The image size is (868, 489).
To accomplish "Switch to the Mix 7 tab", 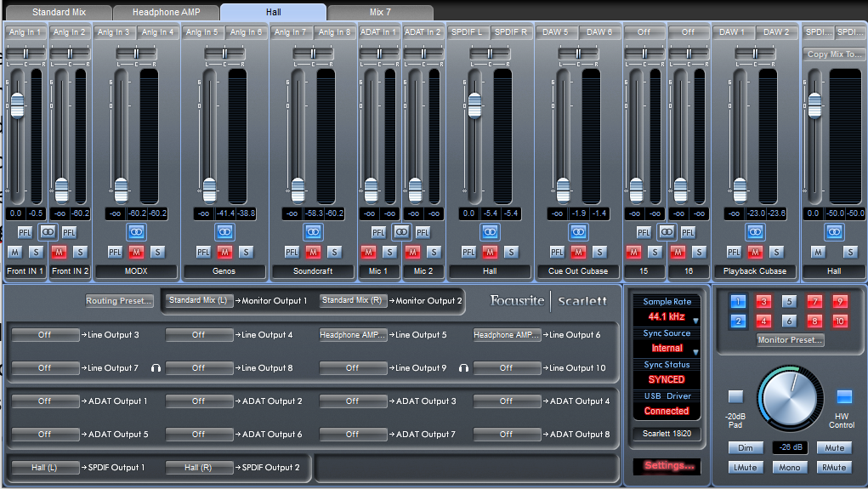I will (x=380, y=13).
